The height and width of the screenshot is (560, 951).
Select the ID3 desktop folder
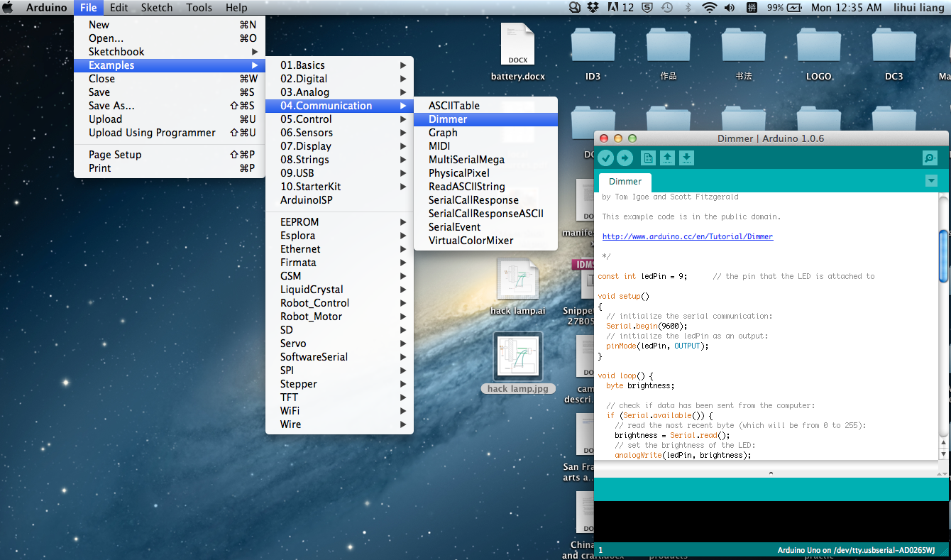593,53
